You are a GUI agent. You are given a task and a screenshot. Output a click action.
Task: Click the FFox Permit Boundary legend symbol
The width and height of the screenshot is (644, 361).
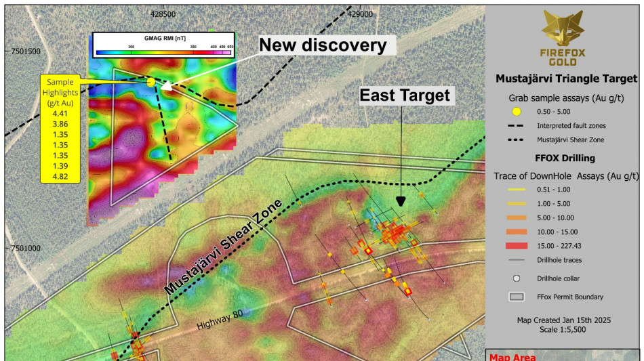(x=517, y=297)
